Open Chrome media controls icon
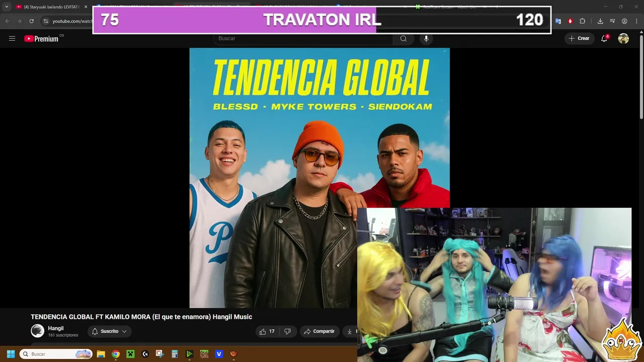The width and height of the screenshot is (644, 362). point(612,21)
